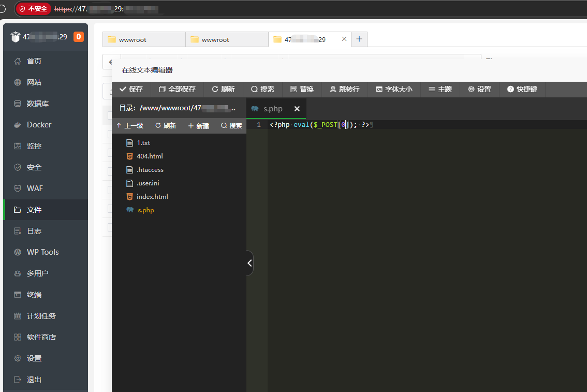Open the 字体大小 font size options
This screenshot has height=392, width=587.
point(393,89)
